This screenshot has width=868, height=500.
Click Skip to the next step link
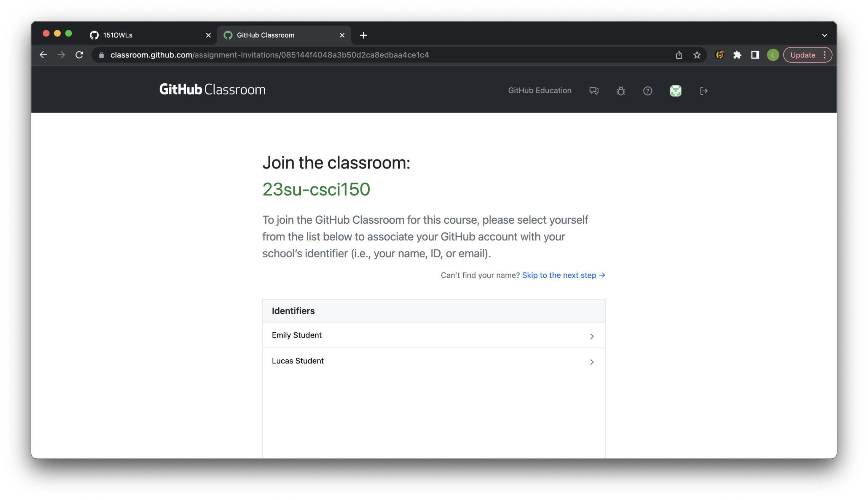[563, 275]
